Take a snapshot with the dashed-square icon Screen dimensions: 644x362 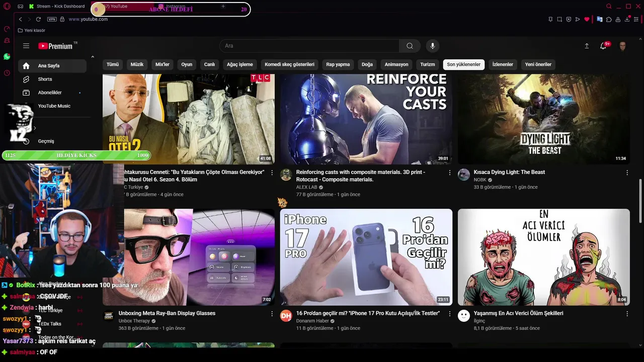point(559,19)
